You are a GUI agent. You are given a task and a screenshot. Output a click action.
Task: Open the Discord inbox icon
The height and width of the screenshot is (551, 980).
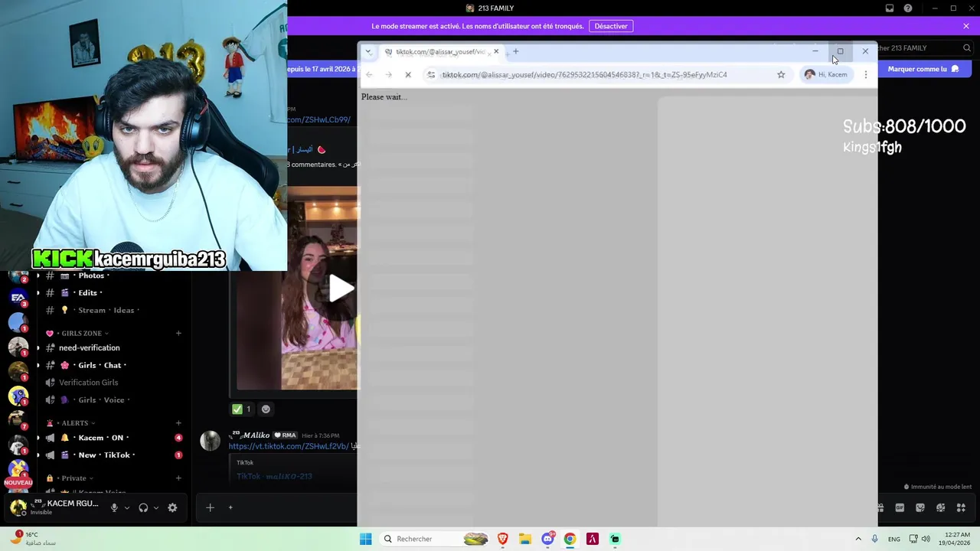pos(890,8)
